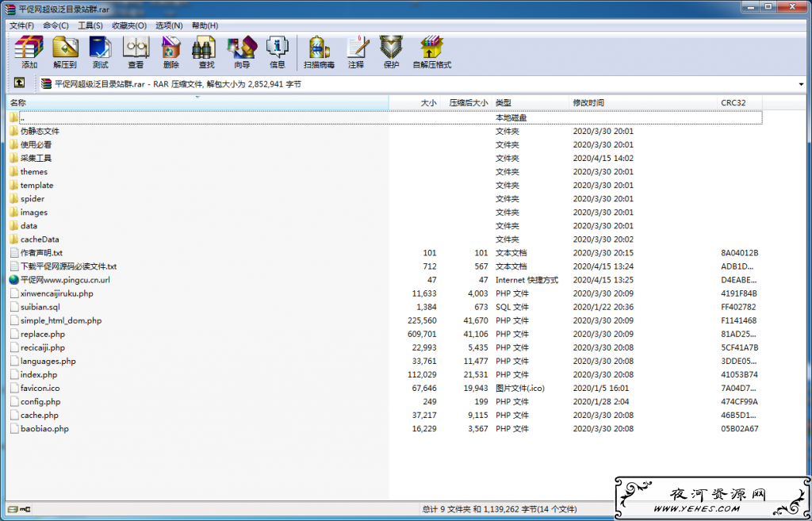Run the 测试 (Test) archive tool

click(101, 52)
